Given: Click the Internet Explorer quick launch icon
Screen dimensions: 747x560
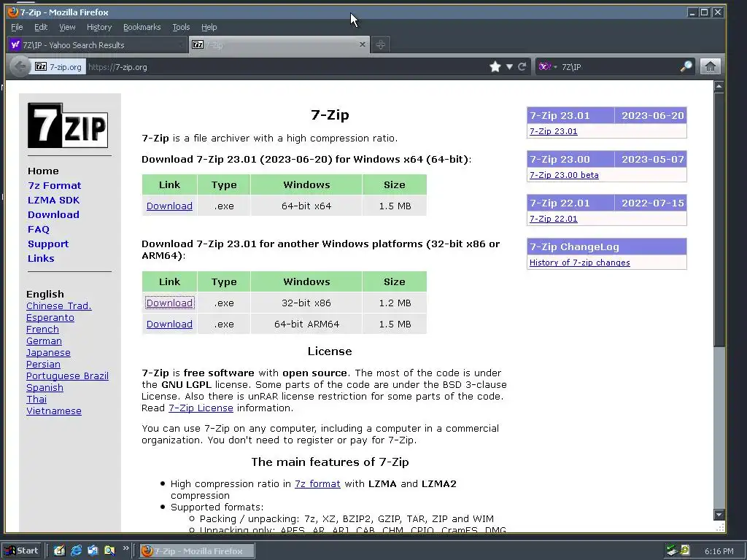Looking at the screenshot, I should (76, 551).
